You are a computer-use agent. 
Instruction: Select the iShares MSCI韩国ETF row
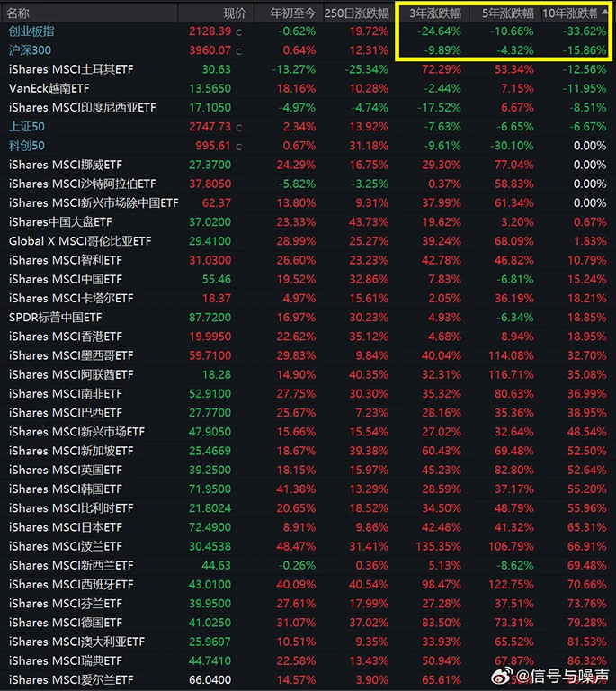(308, 489)
